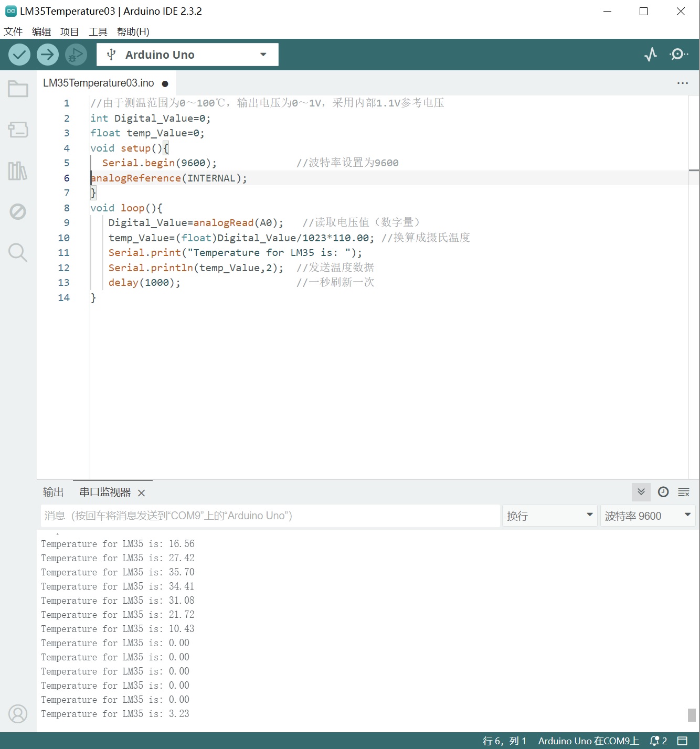Click the Arduino Uno 在COM9上 status entry
This screenshot has height=749, width=700.
click(x=589, y=741)
